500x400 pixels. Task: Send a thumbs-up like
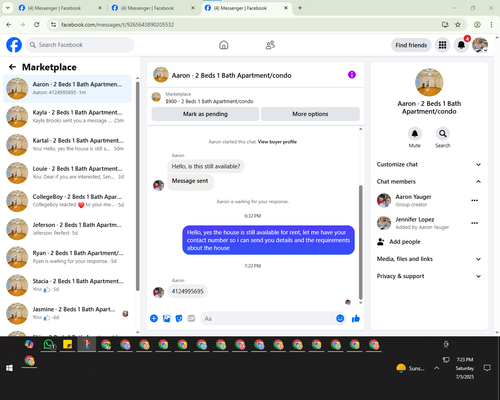356,318
